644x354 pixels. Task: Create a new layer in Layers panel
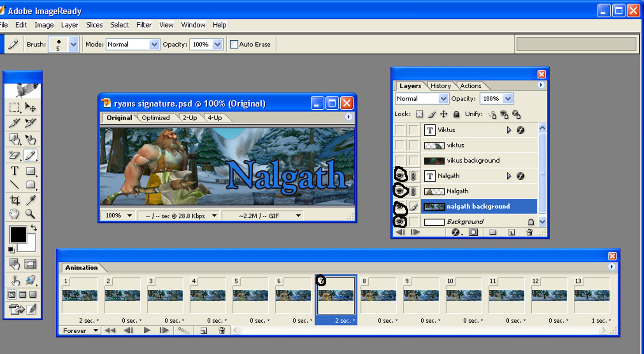511,232
